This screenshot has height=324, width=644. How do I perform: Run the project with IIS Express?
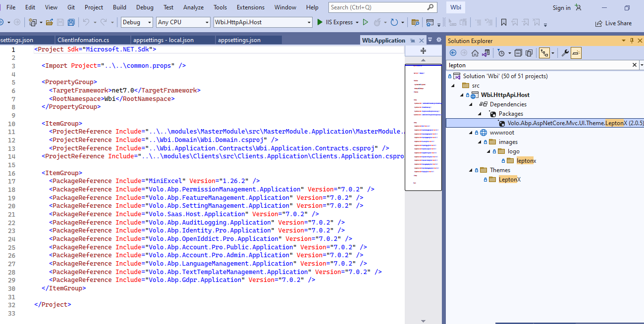pos(335,22)
